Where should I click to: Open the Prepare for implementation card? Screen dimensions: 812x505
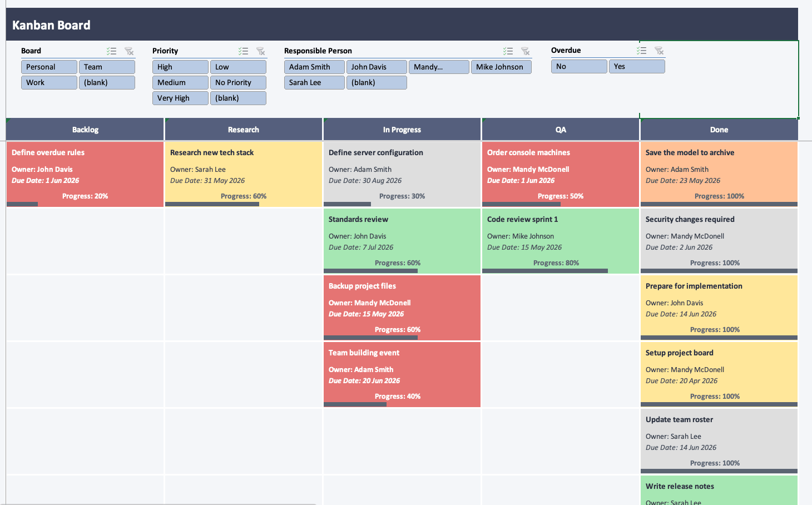click(719, 308)
